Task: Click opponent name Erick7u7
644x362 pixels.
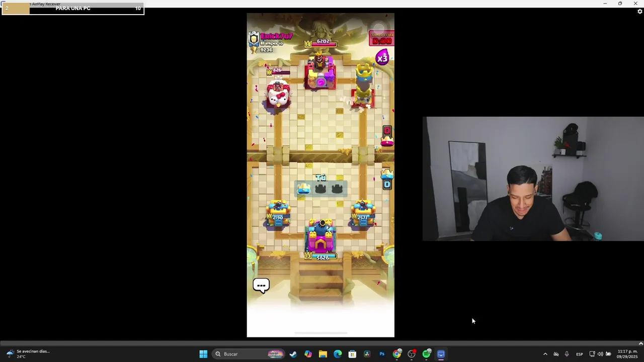Action: coord(276,36)
